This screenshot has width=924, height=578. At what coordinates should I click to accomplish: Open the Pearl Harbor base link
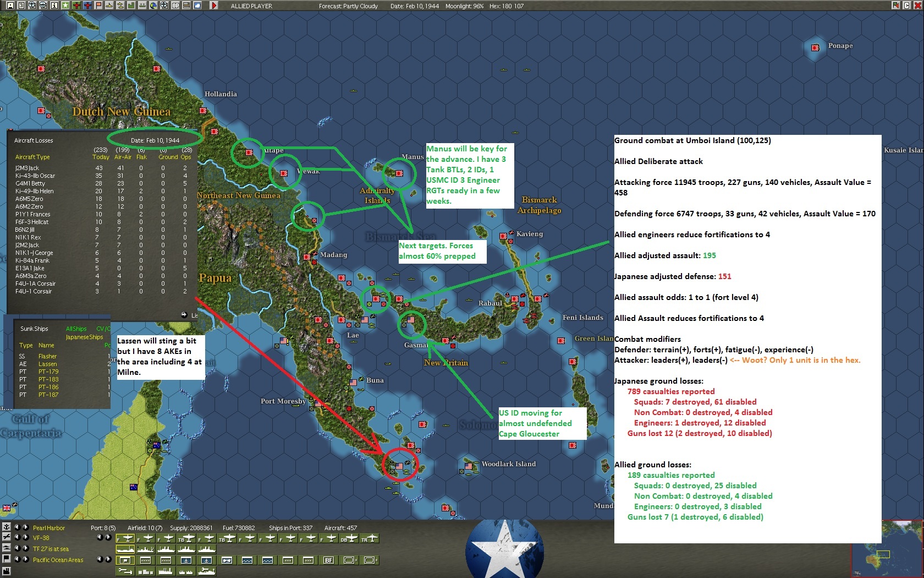48,528
